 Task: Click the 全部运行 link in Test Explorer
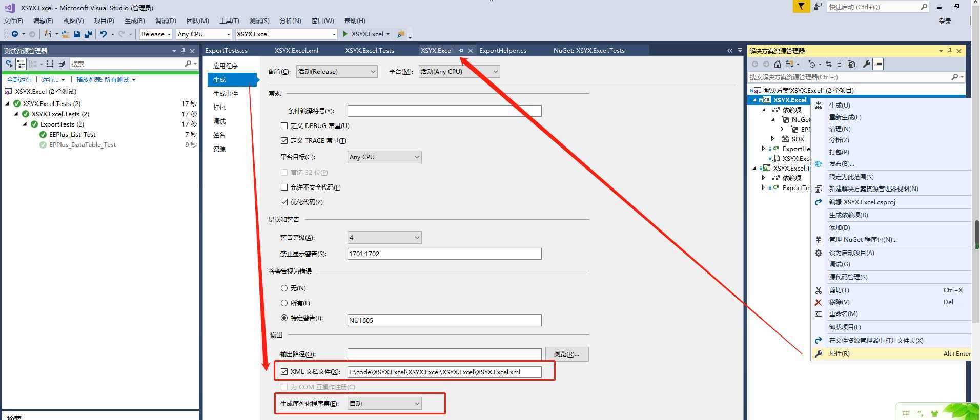[x=19, y=79]
